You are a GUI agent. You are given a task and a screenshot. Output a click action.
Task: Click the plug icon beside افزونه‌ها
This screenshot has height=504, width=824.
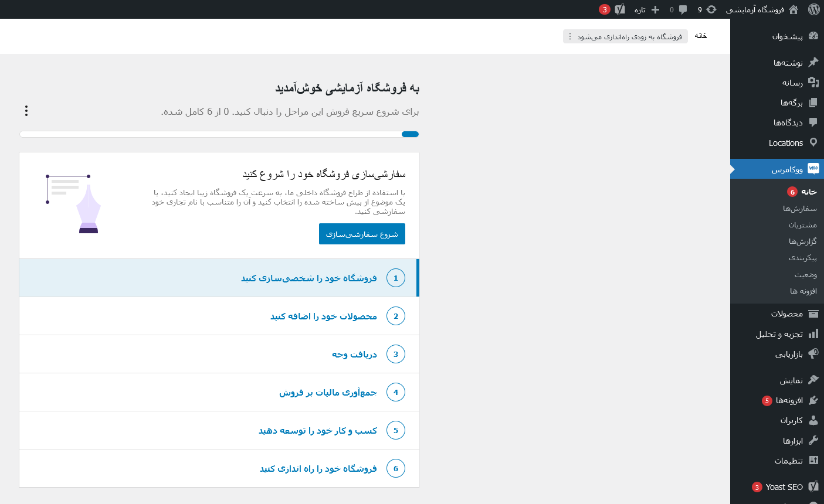coord(813,400)
